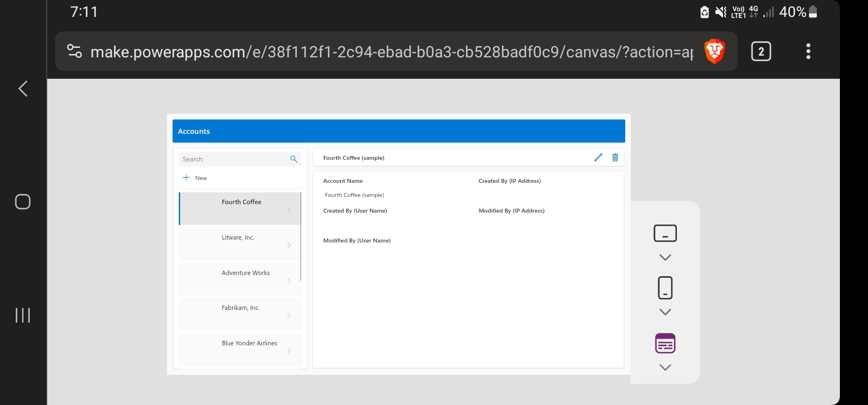Screen dimensions: 868x405
Task: Select the tablet layout preview icon
Action: pyautogui.click(x=665, y=233)
